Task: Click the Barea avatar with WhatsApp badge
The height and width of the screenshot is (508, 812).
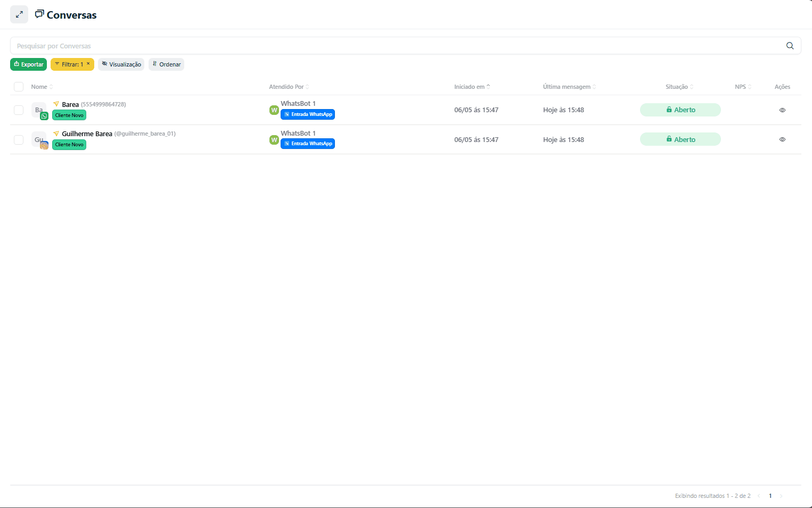Action: coord(39,111)
